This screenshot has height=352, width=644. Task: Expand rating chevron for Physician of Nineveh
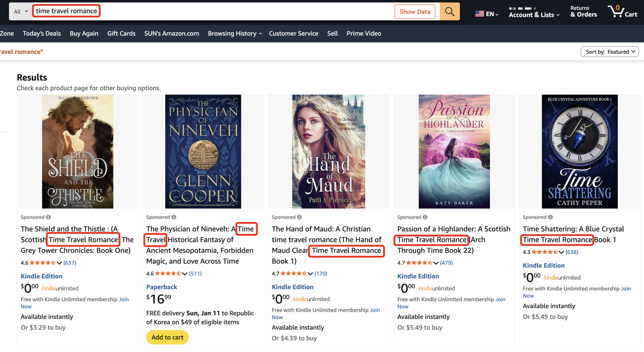coord(185,274)
